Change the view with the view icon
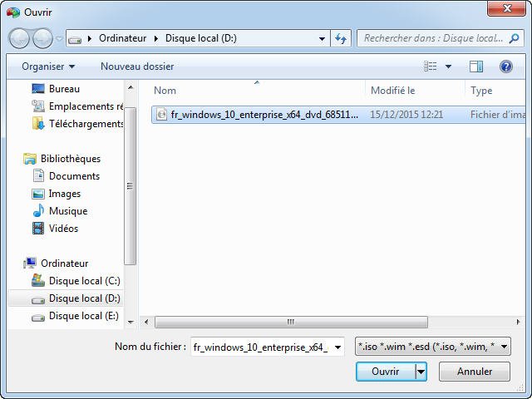 coord(431,66)
